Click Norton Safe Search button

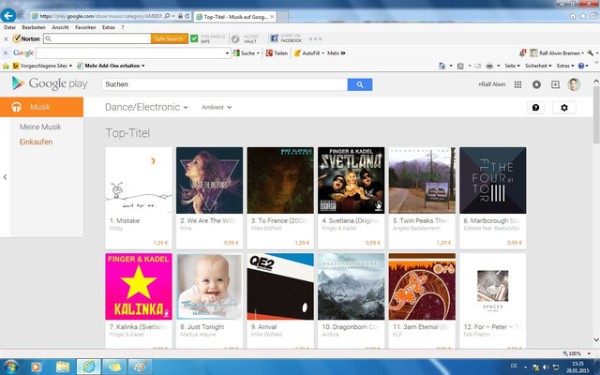point(169,39)
